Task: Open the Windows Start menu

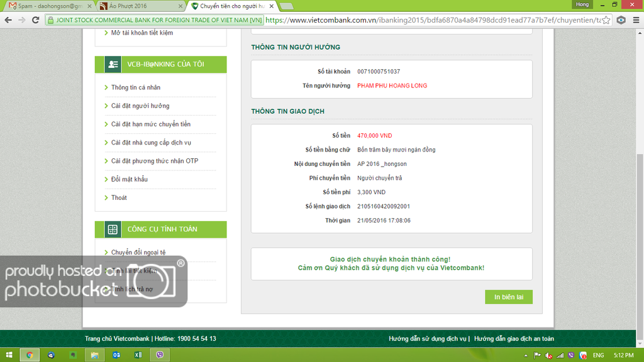Action: coord(9,355)
